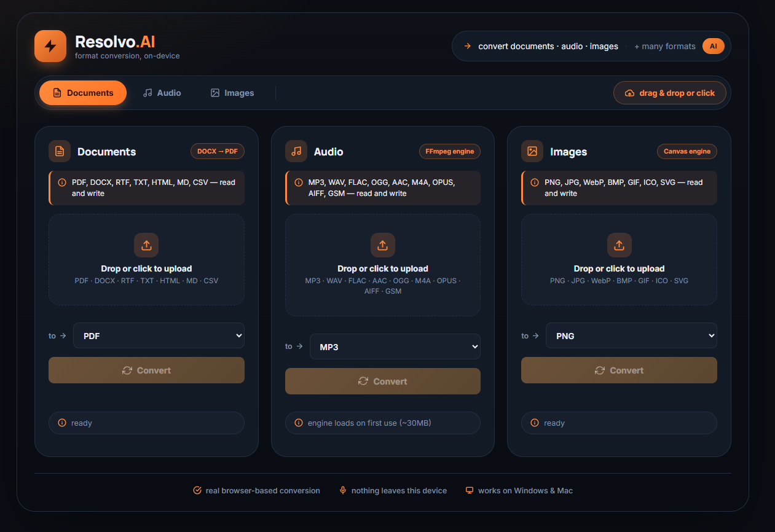Click the Resolvo.AI lightning bolt logo
The image size is (775, 532).
click(x=50, y=46)
